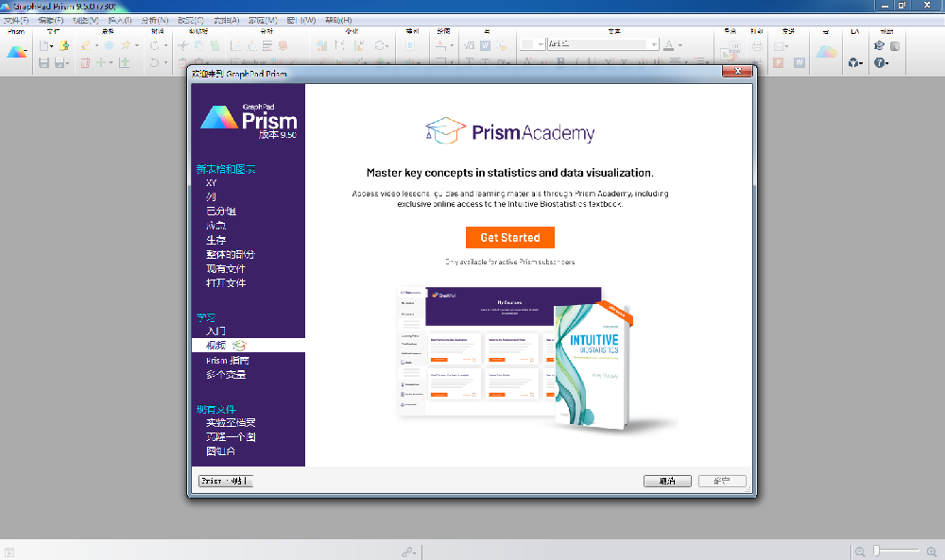This screenshot has width=945, height=560.
Task: Click the Cancel button in welcome dialog
Action: coord(667,481)
